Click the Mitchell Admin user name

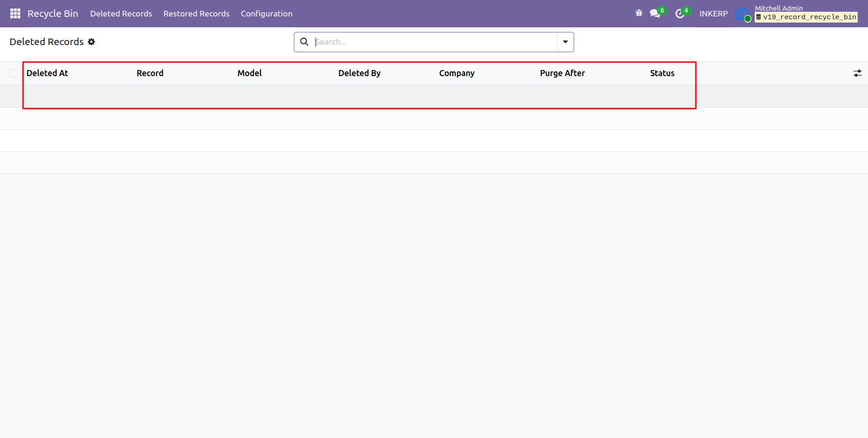point(779,8)
